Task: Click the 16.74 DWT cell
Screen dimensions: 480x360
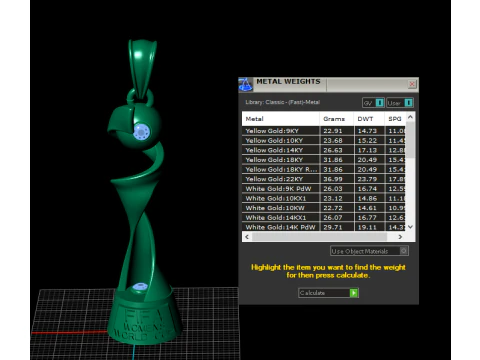Action: 369,189
